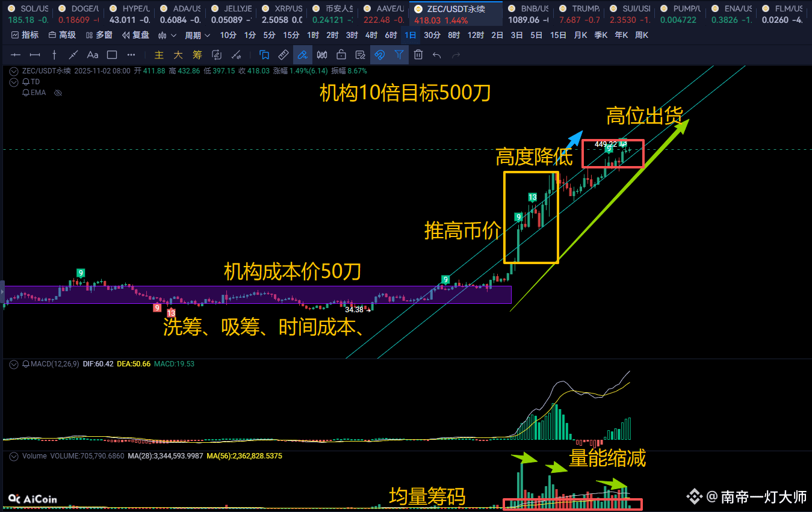Toggle visibility of the EMA indicator

coord(58,93)
